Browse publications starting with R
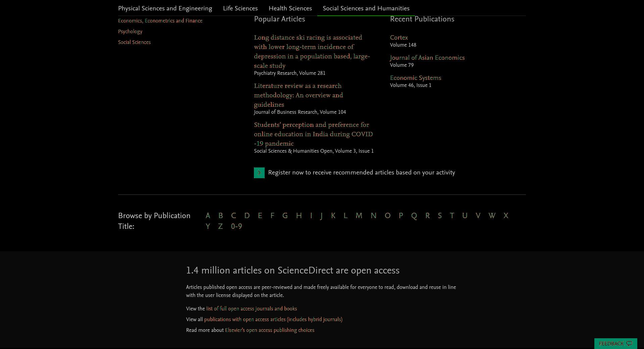 point(428,216)
